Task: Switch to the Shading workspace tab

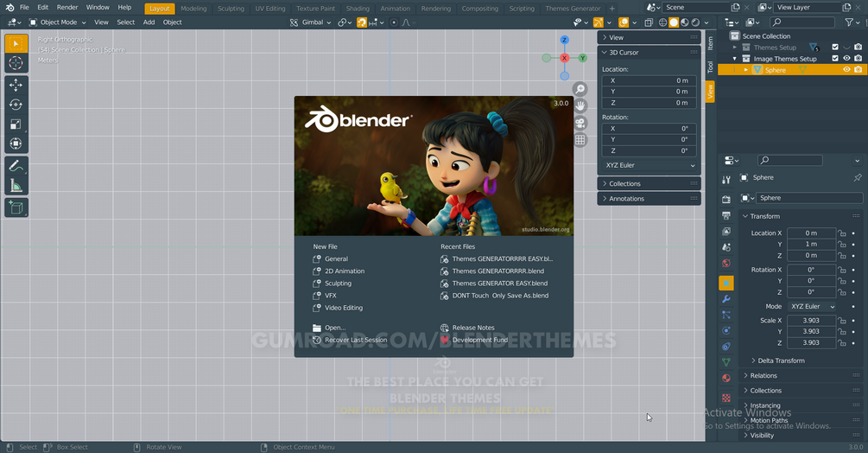Action: (x=358, y=9)
